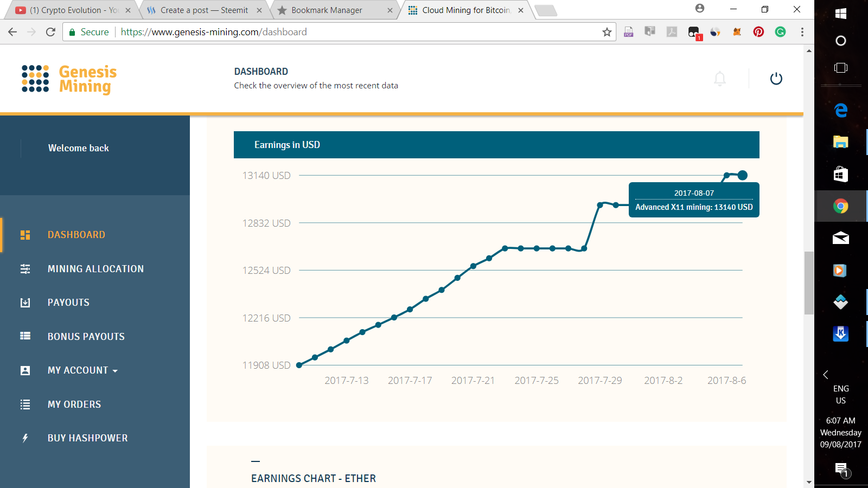The image size is (868, 488).
Task: Open the blue K download app on the taskbar
Action: [x=841, y=333]
